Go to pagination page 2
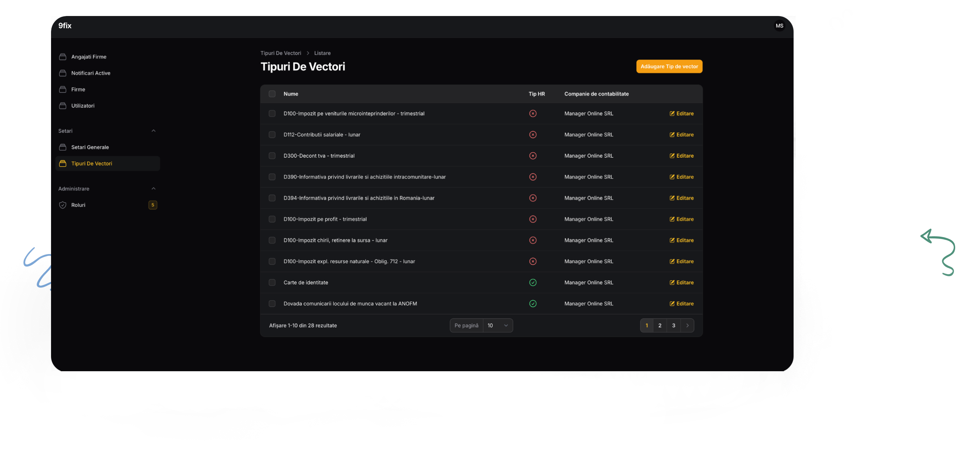The width and height of the screenshot is (980, 455). tap(660, 326)
